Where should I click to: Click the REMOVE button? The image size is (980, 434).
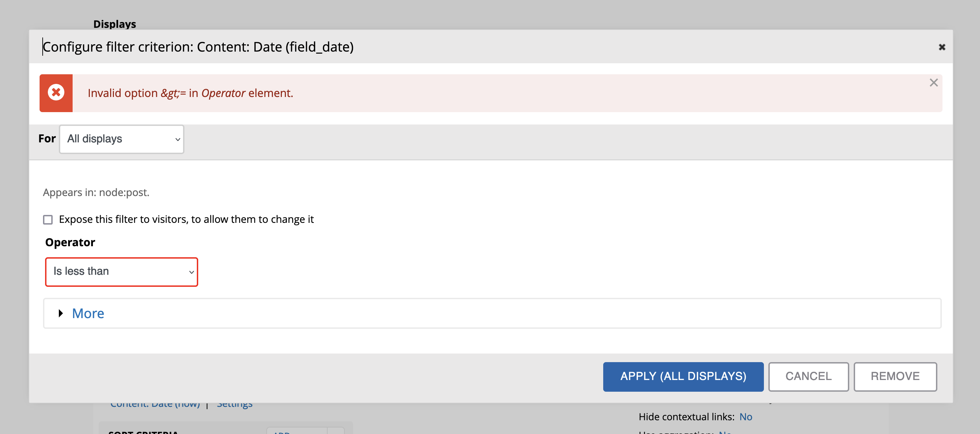895,376
